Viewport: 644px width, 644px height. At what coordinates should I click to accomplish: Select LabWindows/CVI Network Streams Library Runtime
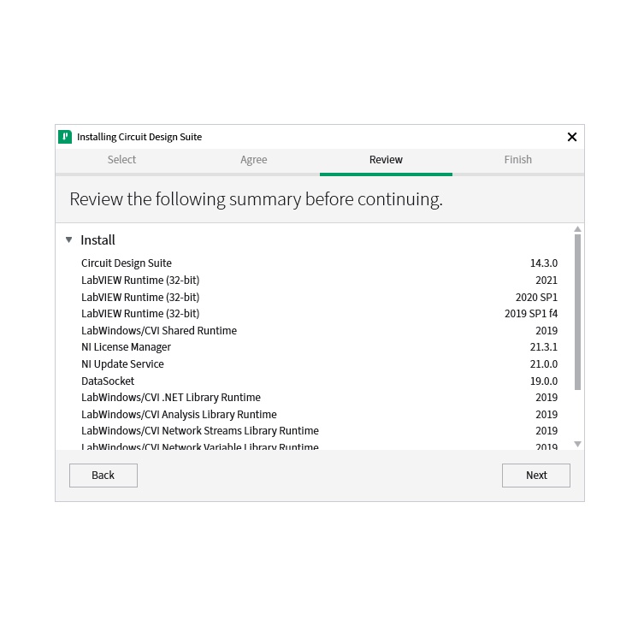pos(200,431)
